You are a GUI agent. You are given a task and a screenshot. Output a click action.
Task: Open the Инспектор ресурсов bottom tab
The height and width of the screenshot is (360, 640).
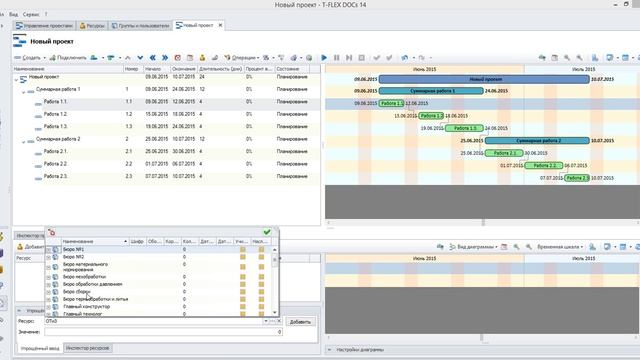point(87,348)
